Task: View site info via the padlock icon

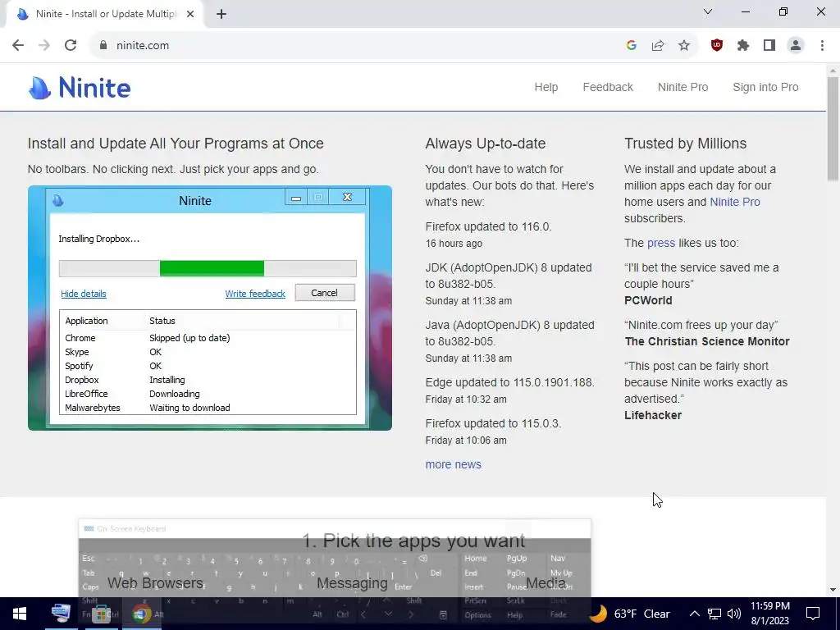Action: click(x=103, y=46)
